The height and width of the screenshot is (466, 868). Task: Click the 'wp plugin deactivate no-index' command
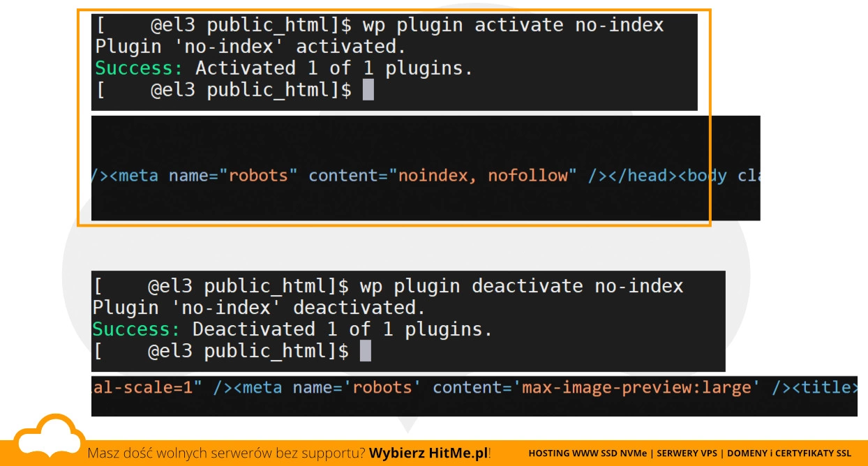click(x=521, y=286)
